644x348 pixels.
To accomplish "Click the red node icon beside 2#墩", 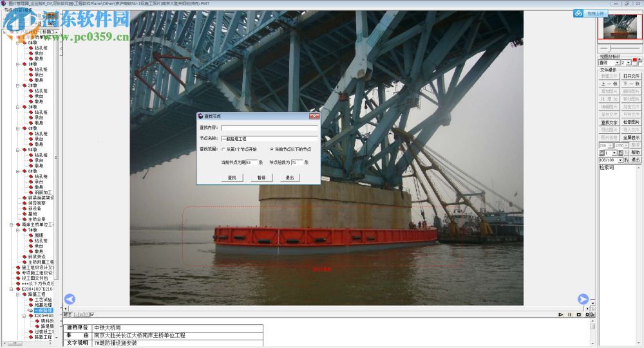I will point(24,86).
